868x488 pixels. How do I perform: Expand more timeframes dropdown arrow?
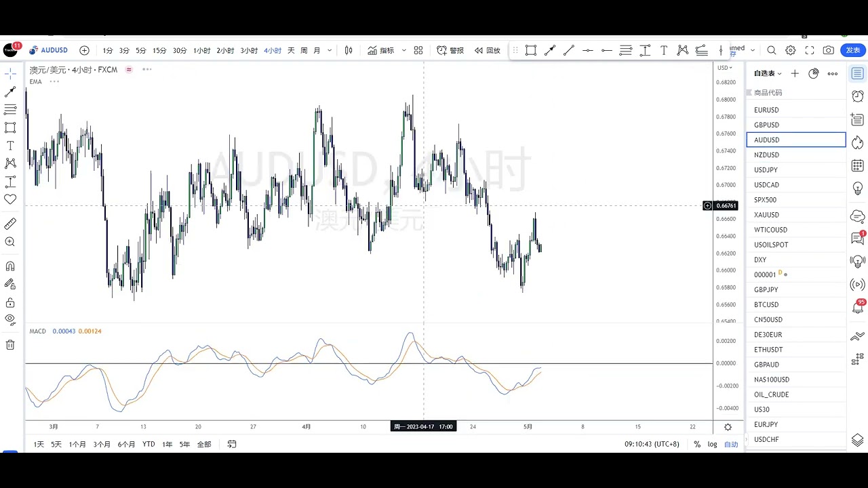330,50
